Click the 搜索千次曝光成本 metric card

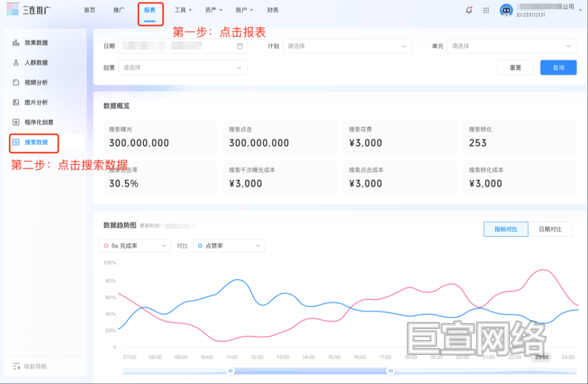(280, 177)
